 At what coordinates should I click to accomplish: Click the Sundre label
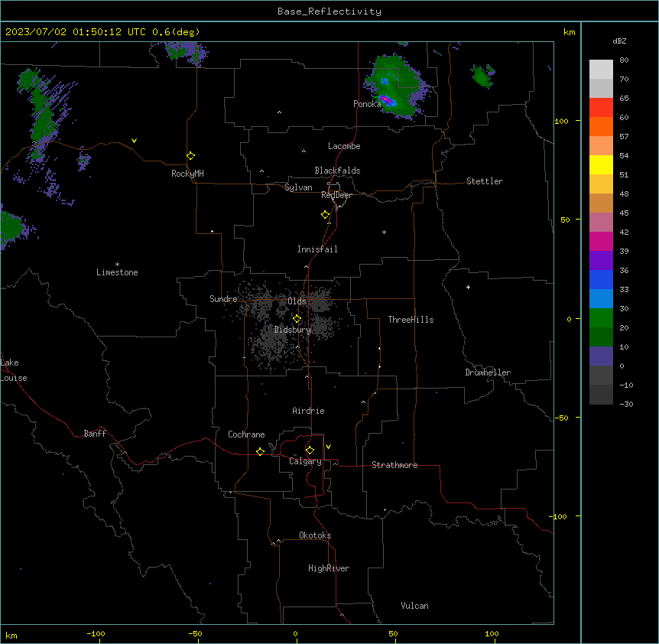tap(223, 299)
